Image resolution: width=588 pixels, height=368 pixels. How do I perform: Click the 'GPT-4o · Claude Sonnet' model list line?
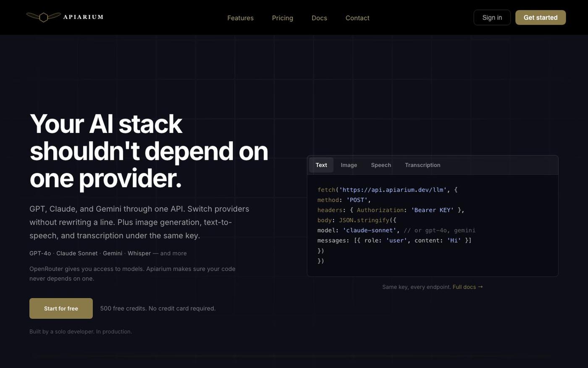click(108, 253)
